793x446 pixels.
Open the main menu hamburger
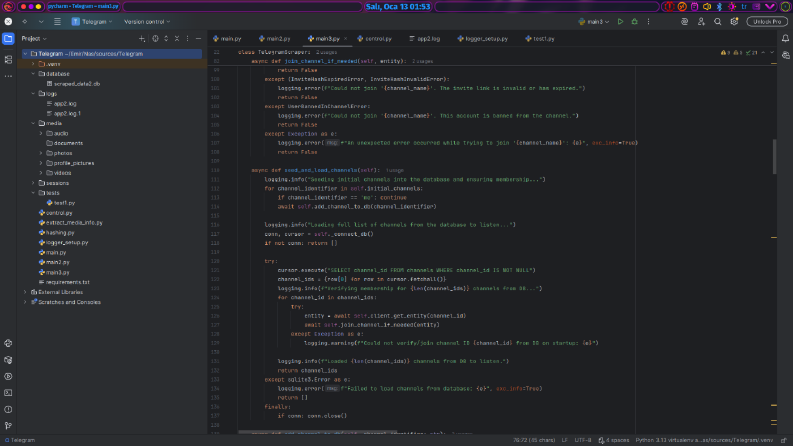coord(57,22)
